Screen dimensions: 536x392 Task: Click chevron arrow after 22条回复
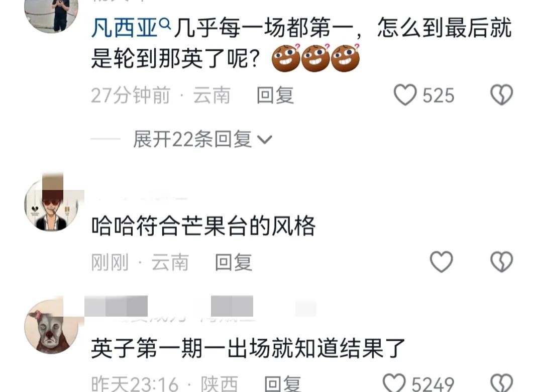(x=264, y=140)
